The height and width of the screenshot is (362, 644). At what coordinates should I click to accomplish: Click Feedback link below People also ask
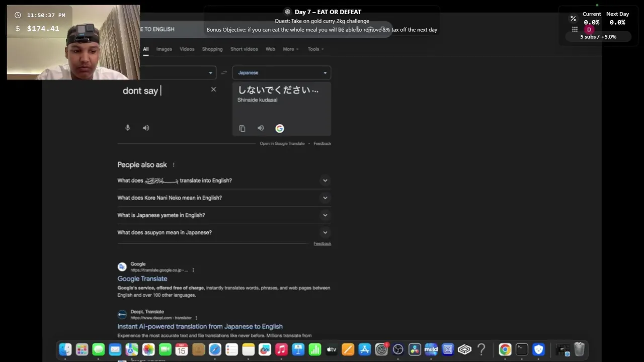point(322,244)
